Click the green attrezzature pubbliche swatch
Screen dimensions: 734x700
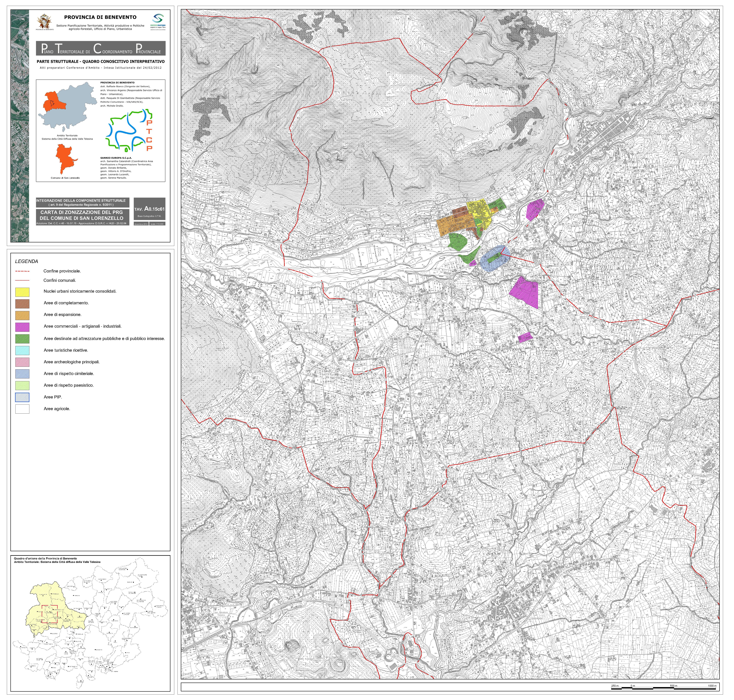22,339
